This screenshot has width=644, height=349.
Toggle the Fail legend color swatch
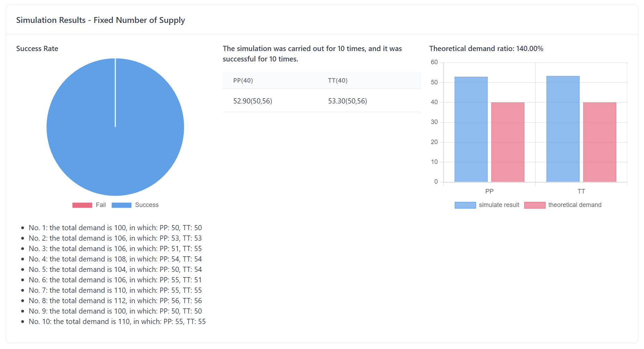coord(82,205)
